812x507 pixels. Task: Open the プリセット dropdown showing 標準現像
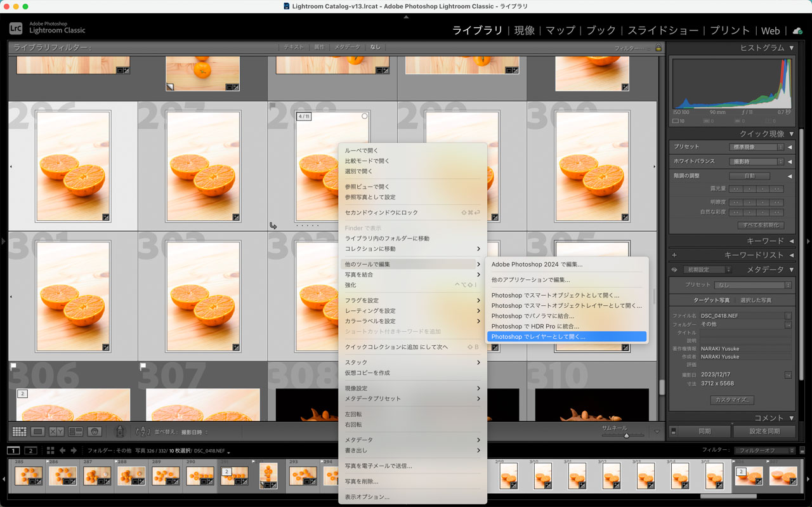(758, 146)
